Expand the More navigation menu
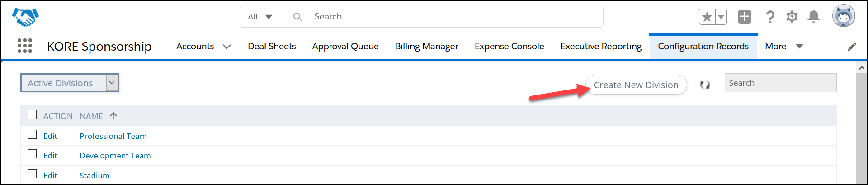Image resolution: width=868 pixels, height=185 pixels. click(x=784, y=46)
